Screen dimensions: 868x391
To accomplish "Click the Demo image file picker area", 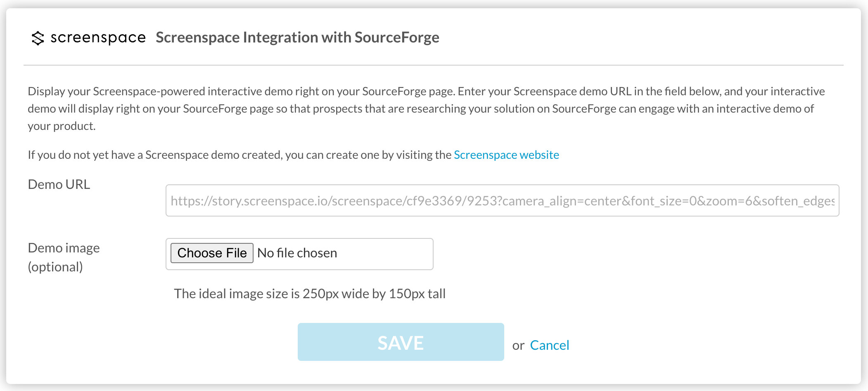I will 299,254.
